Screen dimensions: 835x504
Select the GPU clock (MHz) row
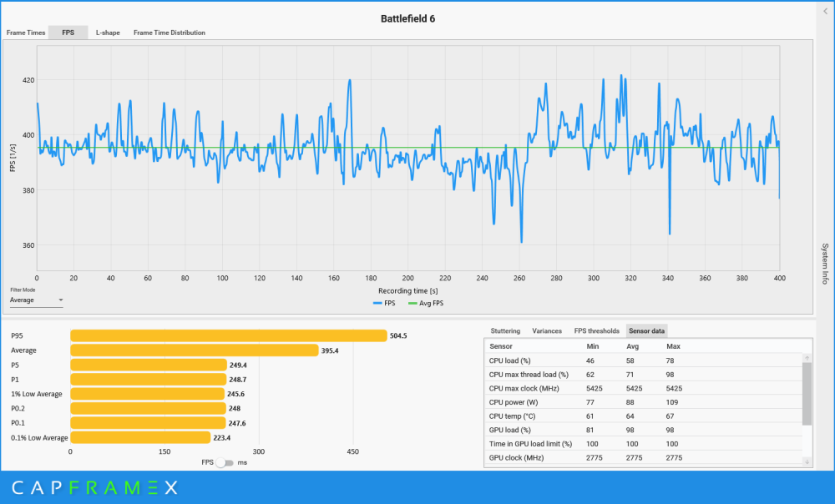643,458
